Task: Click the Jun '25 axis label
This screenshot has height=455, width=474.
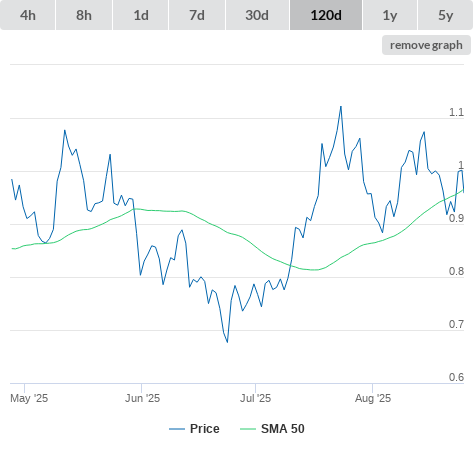Action: tap(142, 398)
